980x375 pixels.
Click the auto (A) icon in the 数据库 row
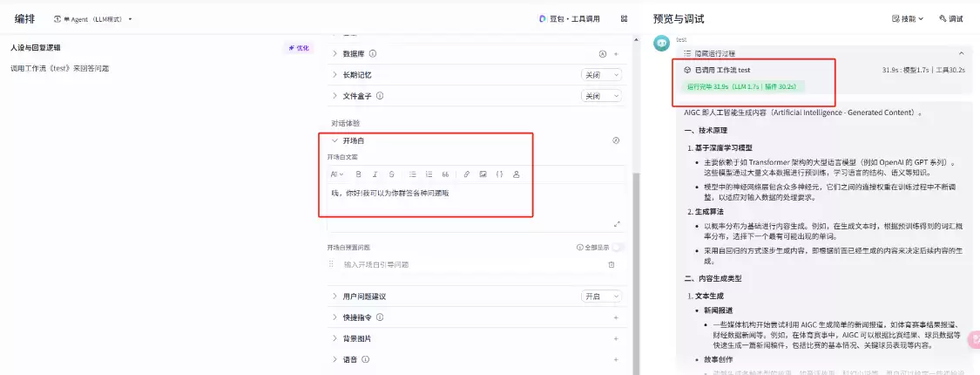tap(603, 54)
